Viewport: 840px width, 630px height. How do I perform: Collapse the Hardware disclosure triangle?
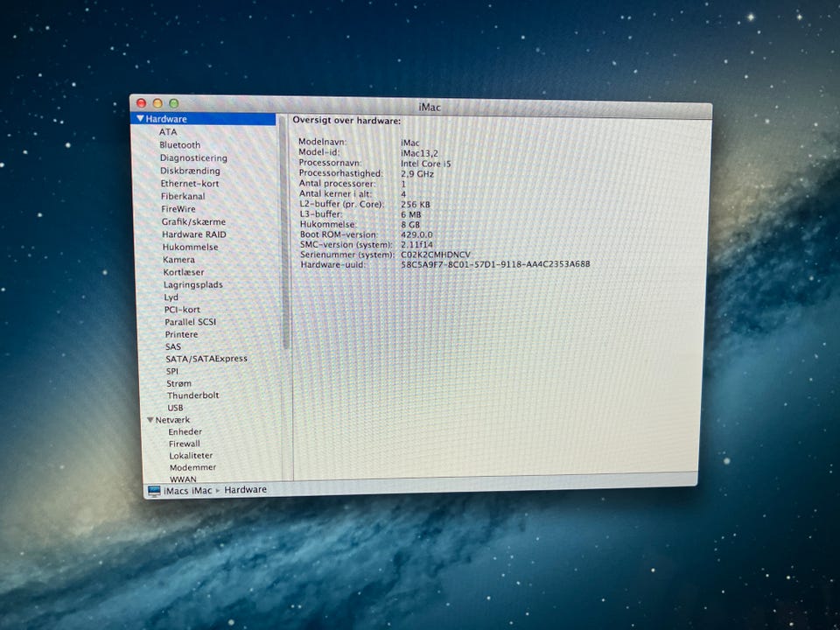[140, 119]
